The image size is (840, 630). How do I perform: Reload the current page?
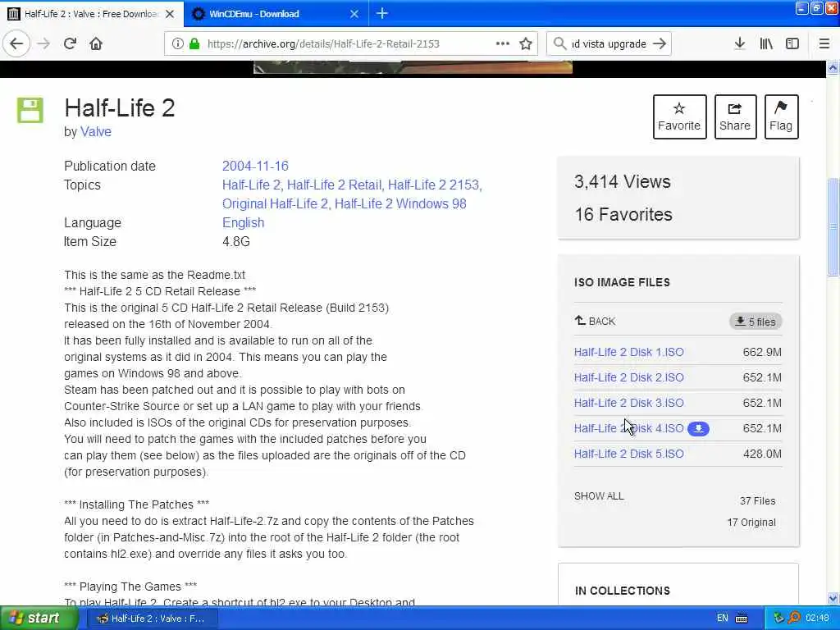pos(70,44)
